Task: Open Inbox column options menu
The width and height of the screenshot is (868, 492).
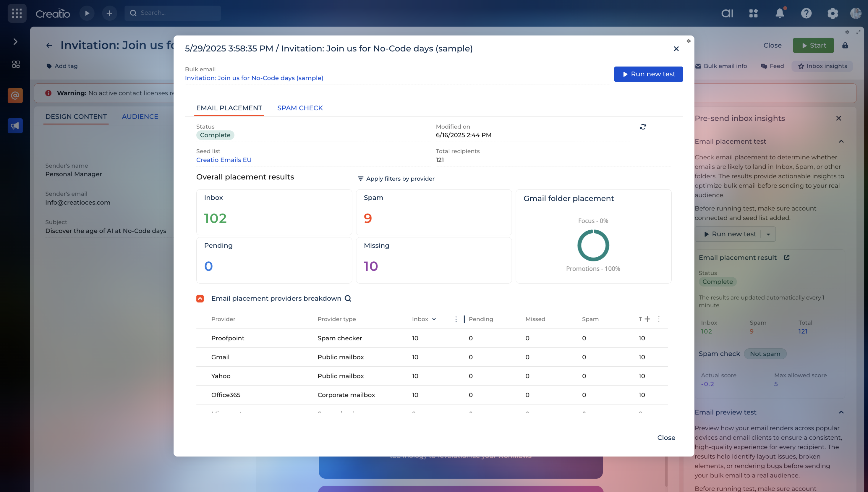Action: coord(456,319)
